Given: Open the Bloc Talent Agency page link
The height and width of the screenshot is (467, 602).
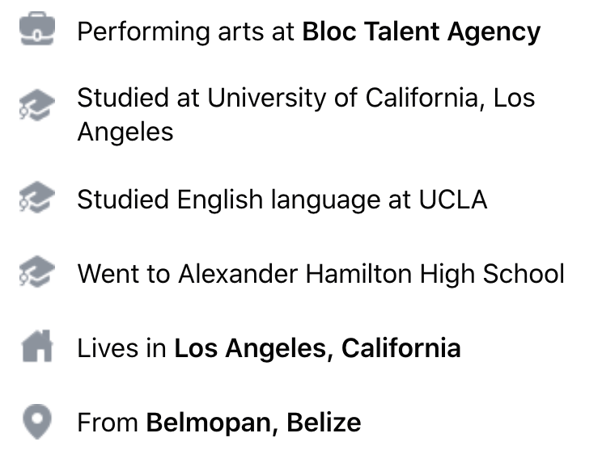Looking at the screenshot, I should (420, 31).
